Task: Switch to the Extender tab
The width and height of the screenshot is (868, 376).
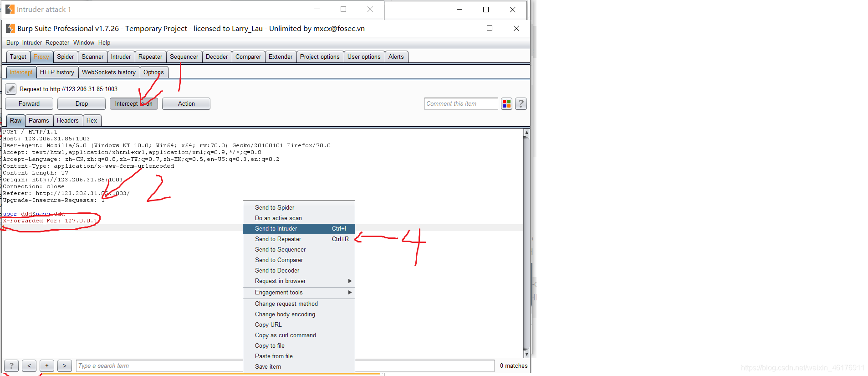Action: [281, 57]
